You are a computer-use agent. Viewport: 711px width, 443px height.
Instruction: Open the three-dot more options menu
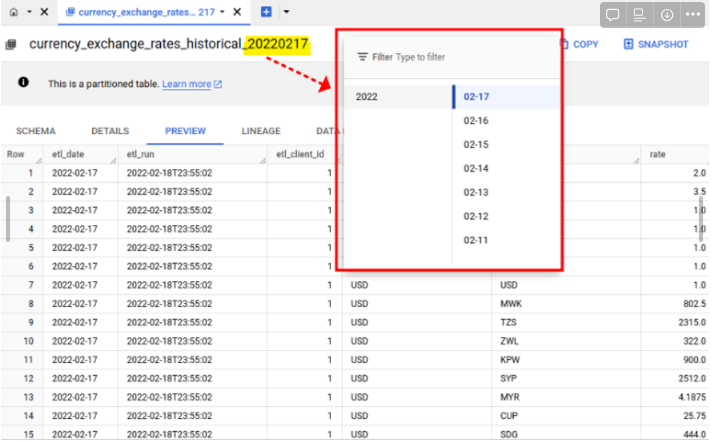(x=693, y=15)
